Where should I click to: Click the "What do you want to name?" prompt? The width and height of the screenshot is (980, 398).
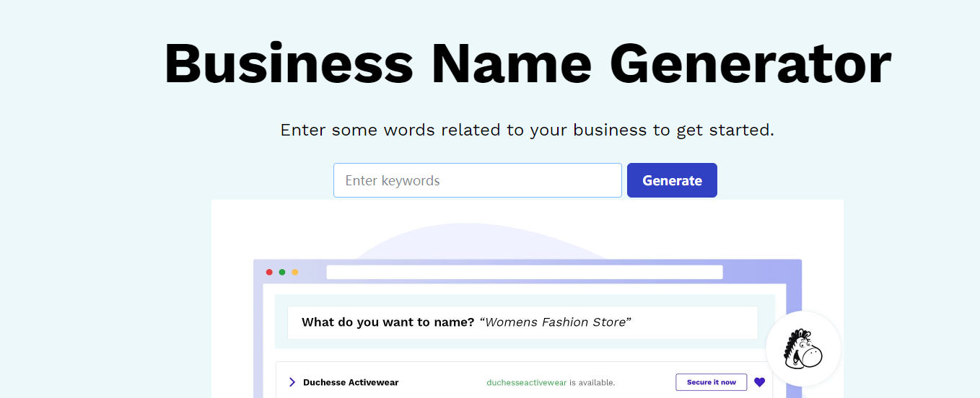[x=388, y=322]
